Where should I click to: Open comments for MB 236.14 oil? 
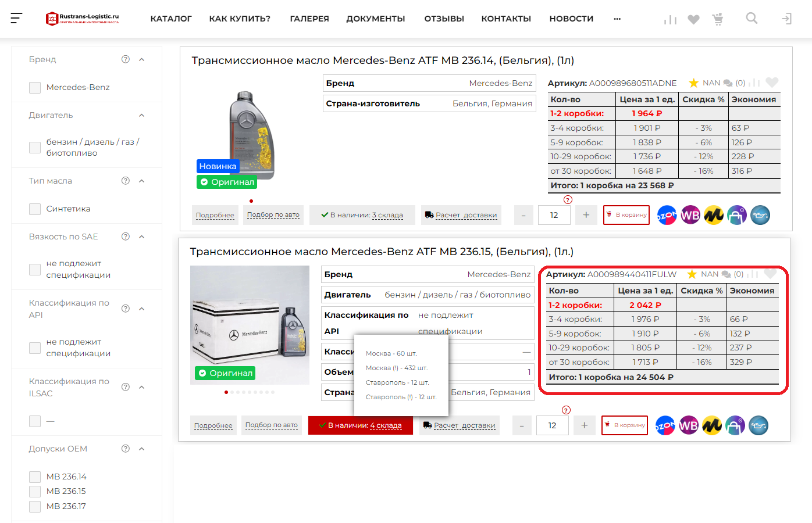pos(728,83)
